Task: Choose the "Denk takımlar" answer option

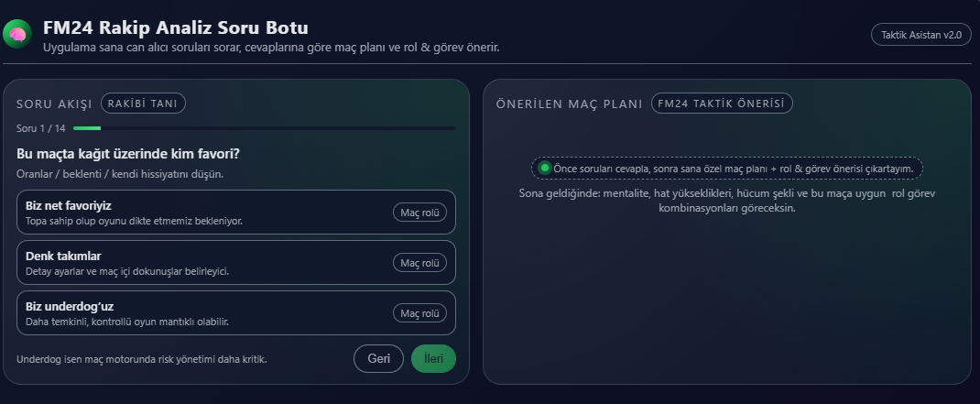Action: point(183,263)
